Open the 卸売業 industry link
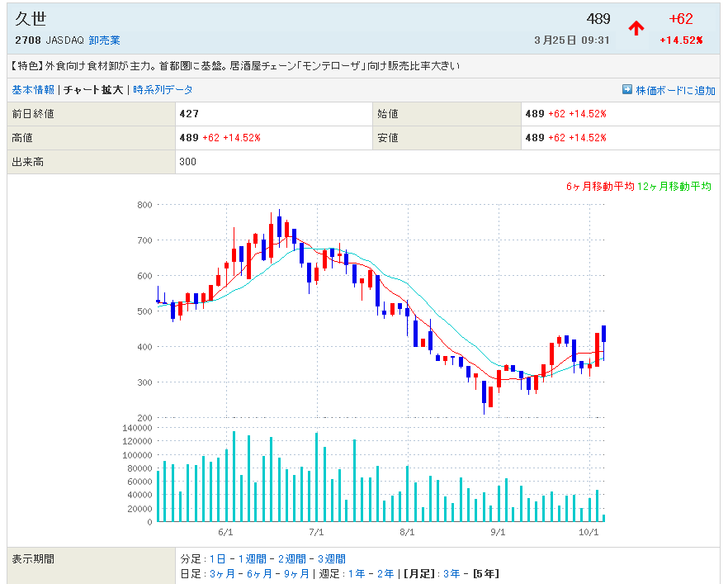The height and width of the screenshot is (584, 728). pos(105,40)
